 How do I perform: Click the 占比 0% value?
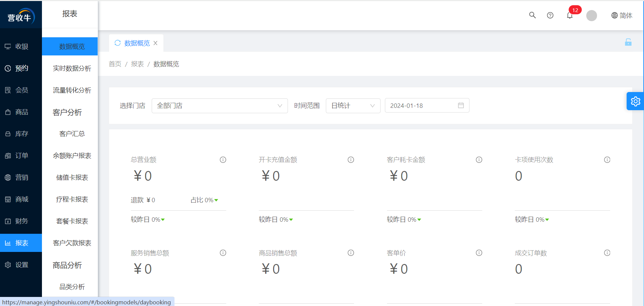[204, 200]
